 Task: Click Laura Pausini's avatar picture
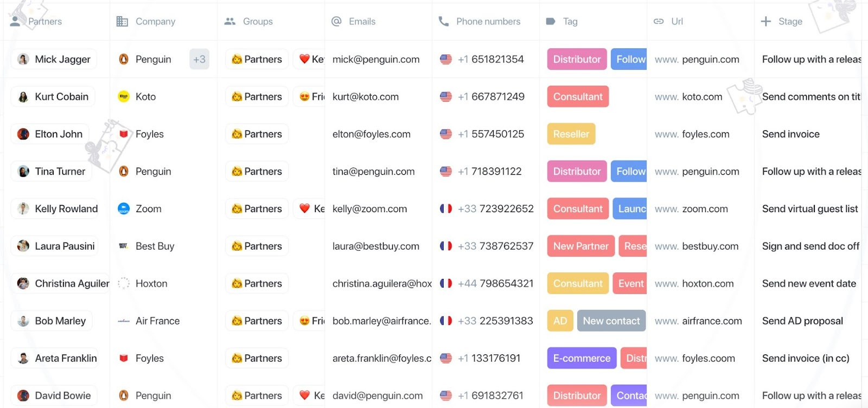[x=23, y=246]
